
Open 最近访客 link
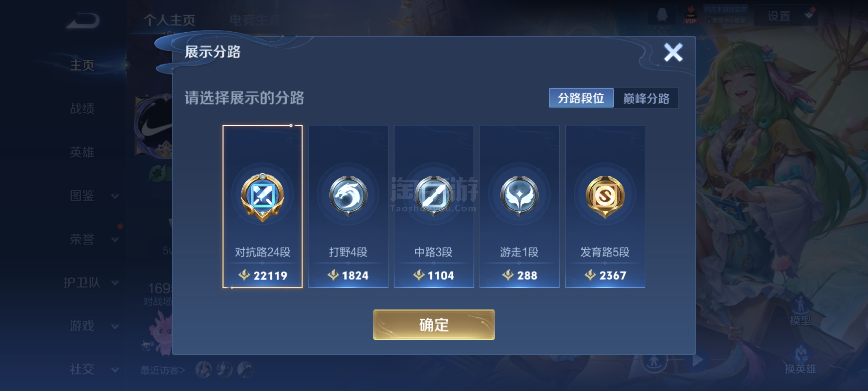click(x=163, y=370)
